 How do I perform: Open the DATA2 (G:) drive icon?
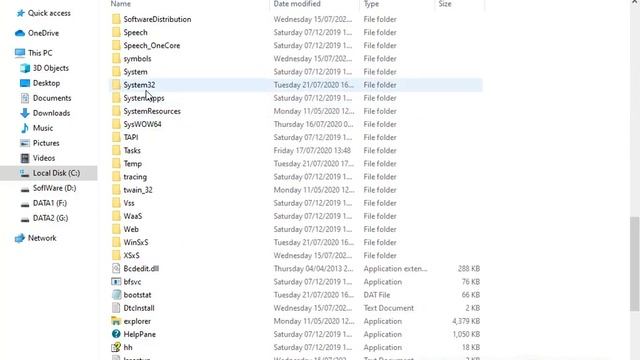pos(25,219)
